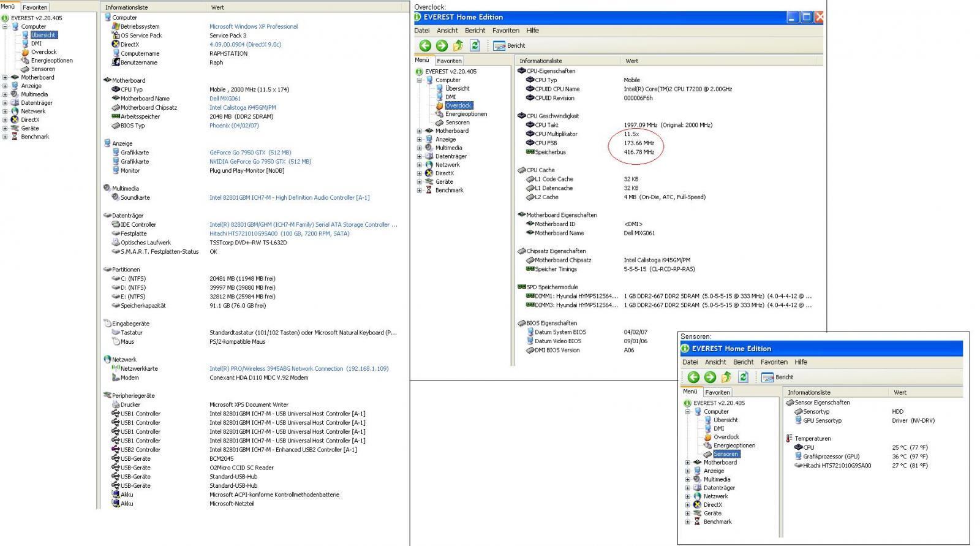Open Datei menu in Overclock window
The image size is (980, 546).
point(422,31)
